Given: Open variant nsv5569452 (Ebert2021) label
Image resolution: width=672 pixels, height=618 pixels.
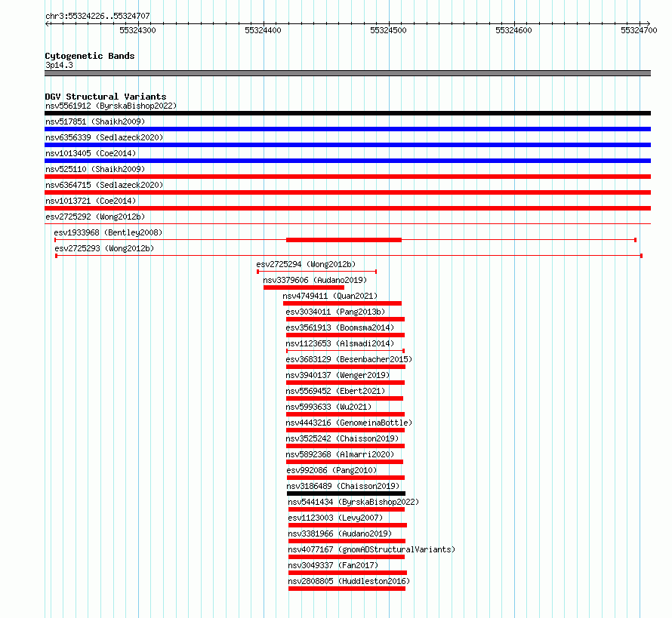Looking at the screenshot, I should [335, 391].
